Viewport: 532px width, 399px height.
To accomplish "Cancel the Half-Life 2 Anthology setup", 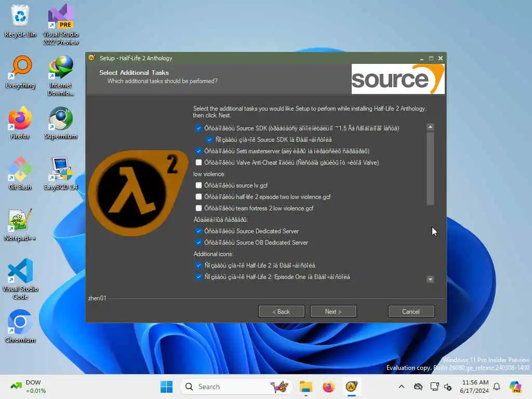I will click(411, 312).
